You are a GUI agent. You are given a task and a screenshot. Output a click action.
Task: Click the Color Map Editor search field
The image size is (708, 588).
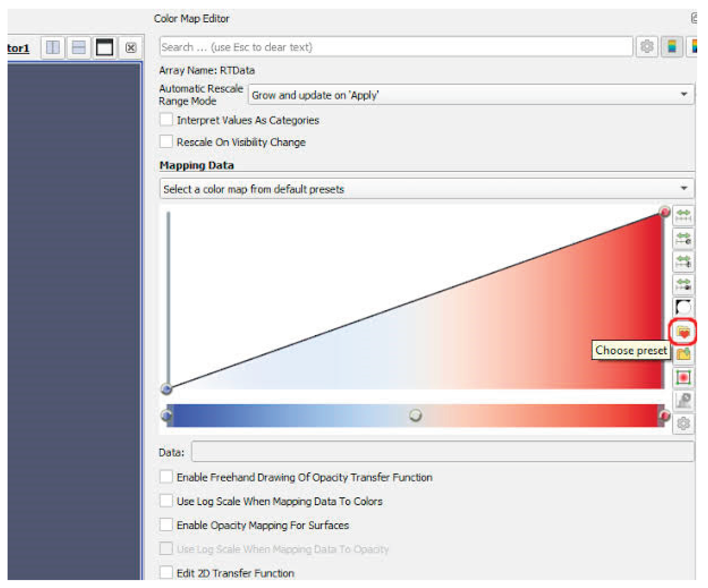click(396, 47)
